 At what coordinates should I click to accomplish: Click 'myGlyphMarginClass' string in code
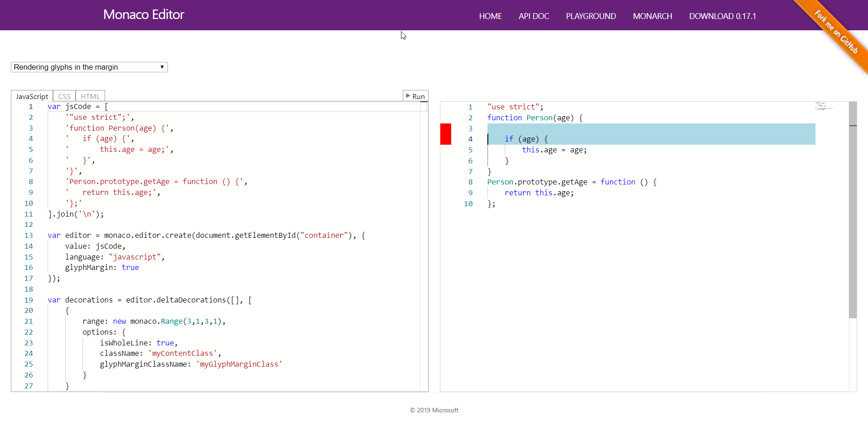coord(239,364)
